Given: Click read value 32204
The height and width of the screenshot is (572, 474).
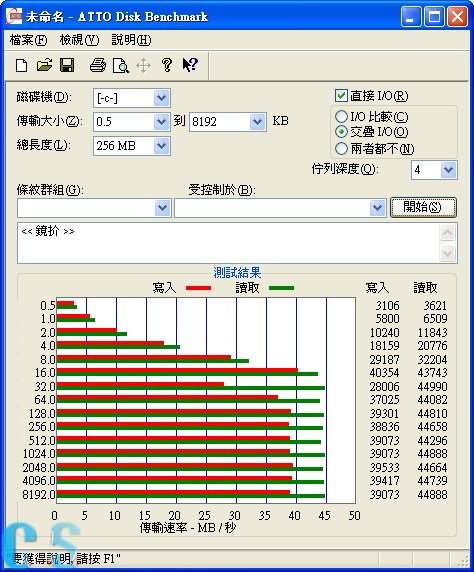Looking at the screenshot, I should click(x=432, y=360).
